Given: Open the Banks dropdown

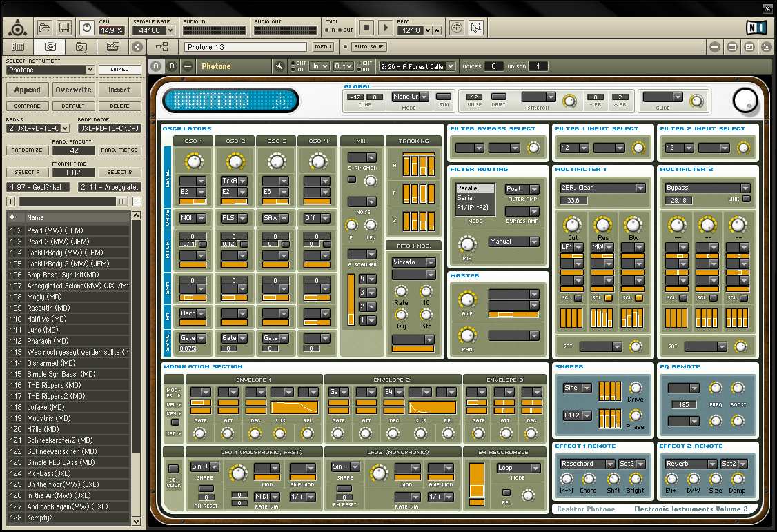Looking at the screenshot, I should pos(38,128).
